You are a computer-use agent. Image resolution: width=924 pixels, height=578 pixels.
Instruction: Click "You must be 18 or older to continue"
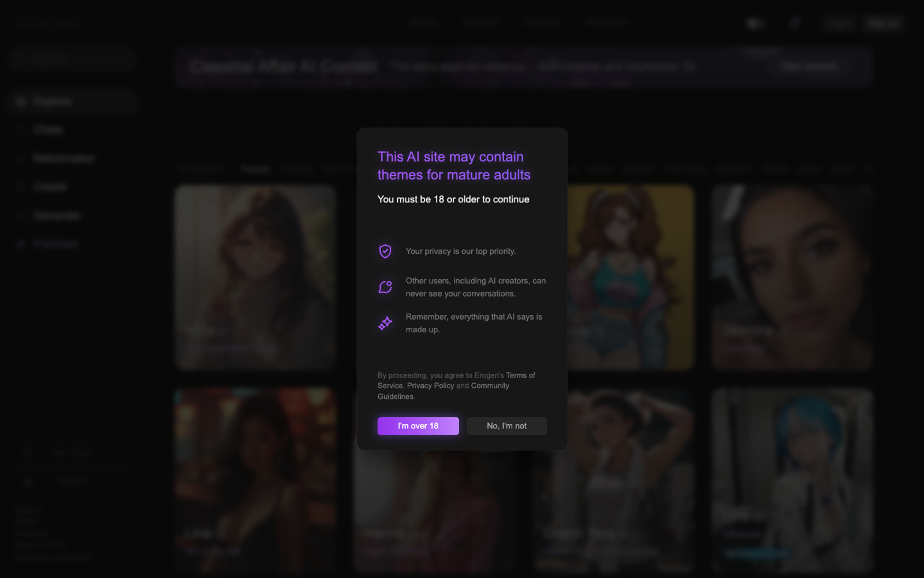coord(453,199)
